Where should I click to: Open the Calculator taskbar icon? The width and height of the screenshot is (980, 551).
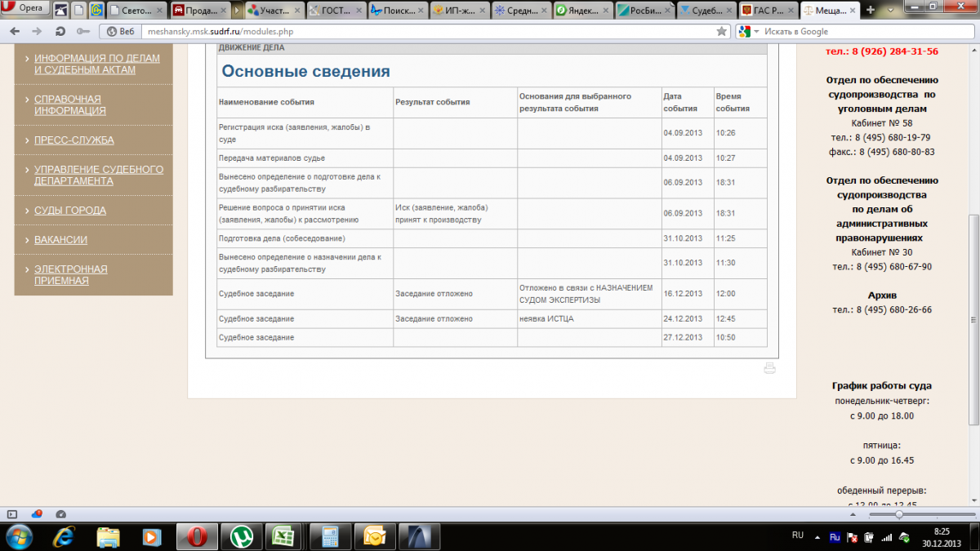coord(330,536)
